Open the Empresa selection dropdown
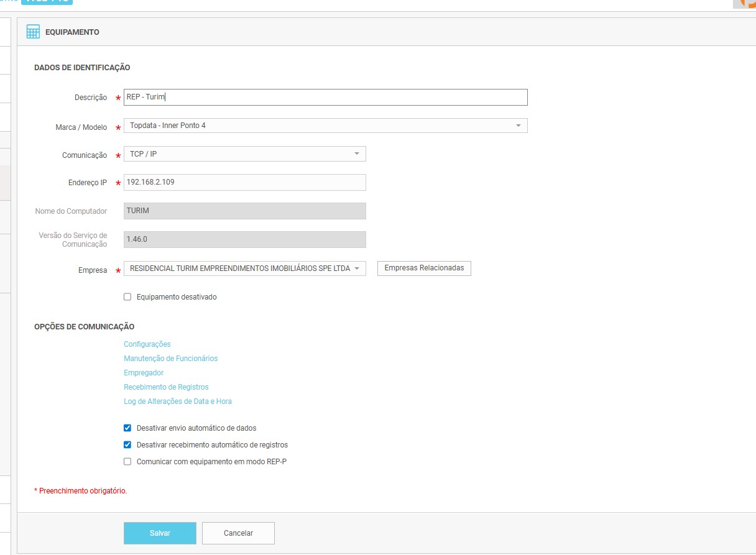Screen dimensions: 756x555 pyautogui.click(x=244, y=268)
